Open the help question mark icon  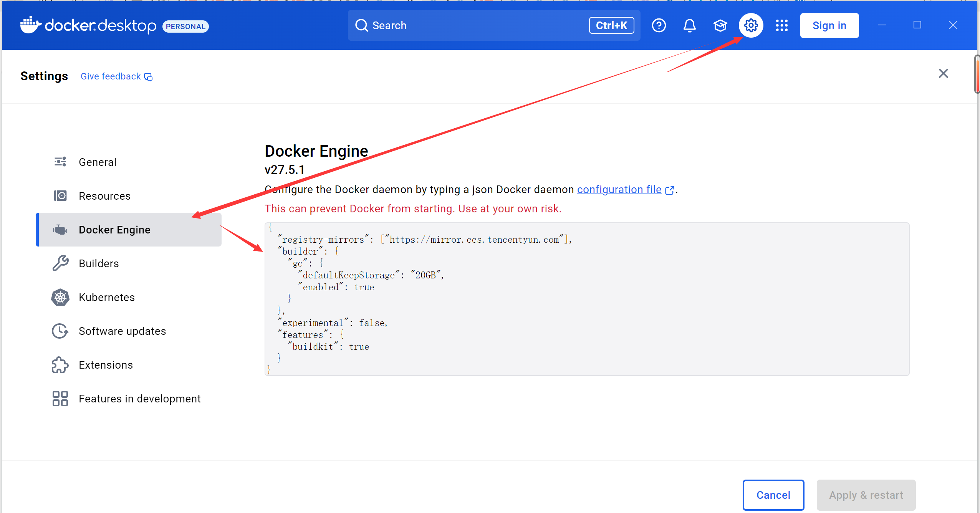click(659, 25)
